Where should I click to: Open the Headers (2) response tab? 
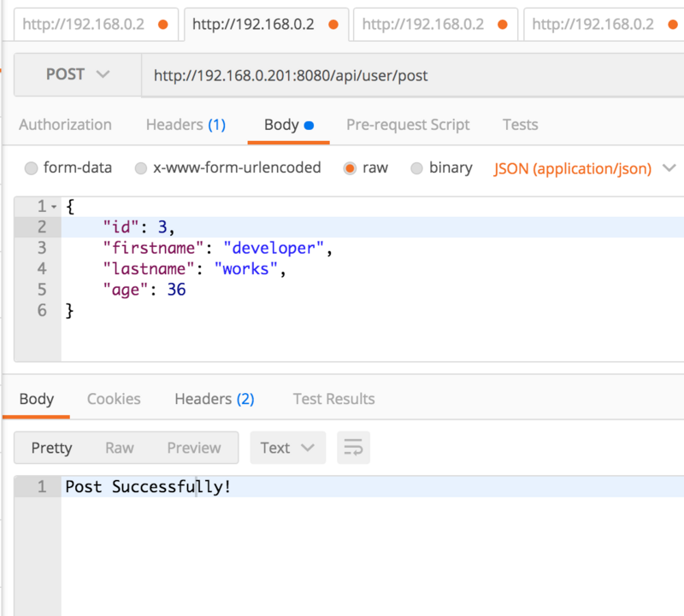[214, 399]
